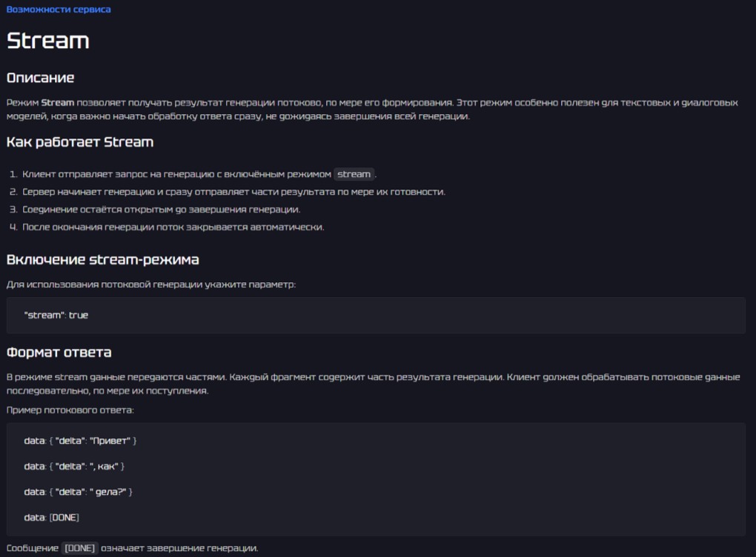Screen dimensions: 756x557
Task: Click the bold "Stream" word in description
Action: tap(58, 103)
